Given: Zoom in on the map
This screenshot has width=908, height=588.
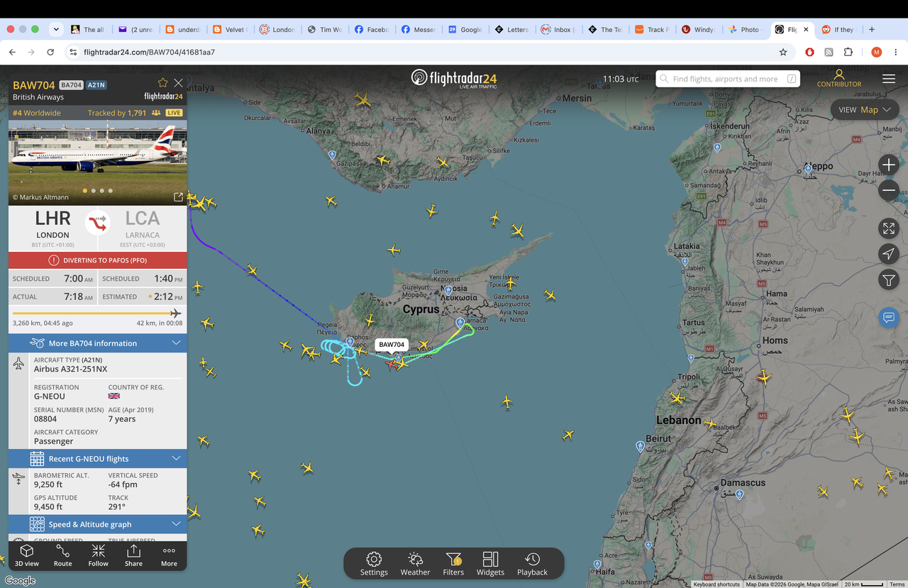Looking at the screenshot, I should click(889, 165).
